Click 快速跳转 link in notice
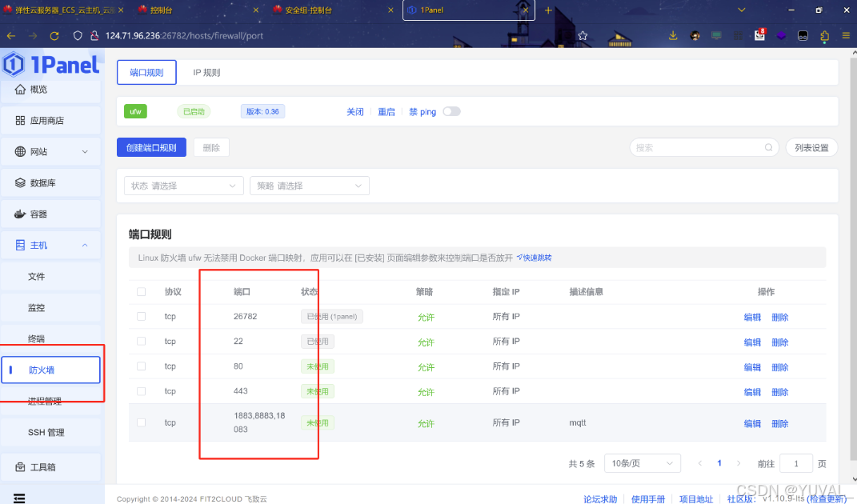The height and width of the screenshot is (504, 857). tap(535, 258)
